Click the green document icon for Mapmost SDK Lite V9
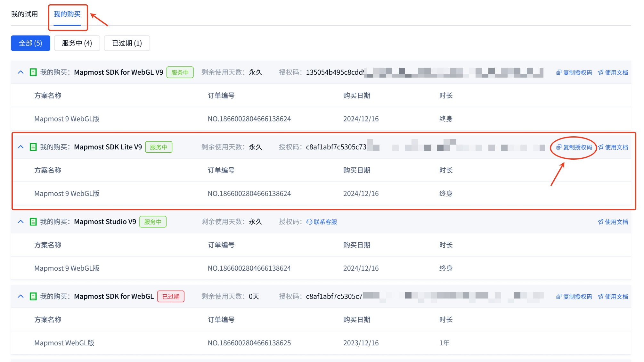The image size is (644, 362). tap(33, 147)
